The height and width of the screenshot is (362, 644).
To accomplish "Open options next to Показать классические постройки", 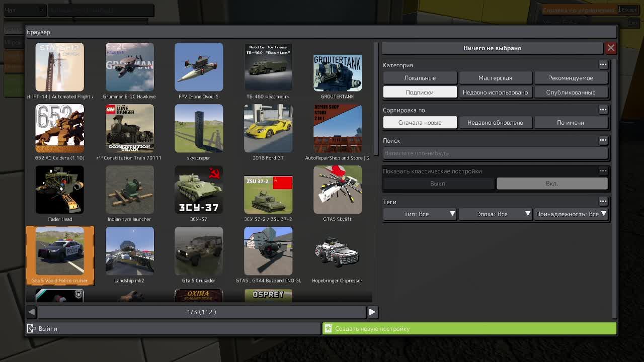I will 603,170.
